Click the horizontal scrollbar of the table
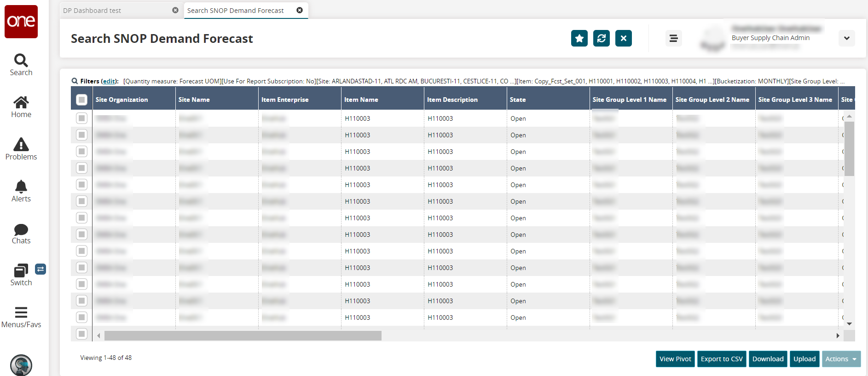 point(243,336)
